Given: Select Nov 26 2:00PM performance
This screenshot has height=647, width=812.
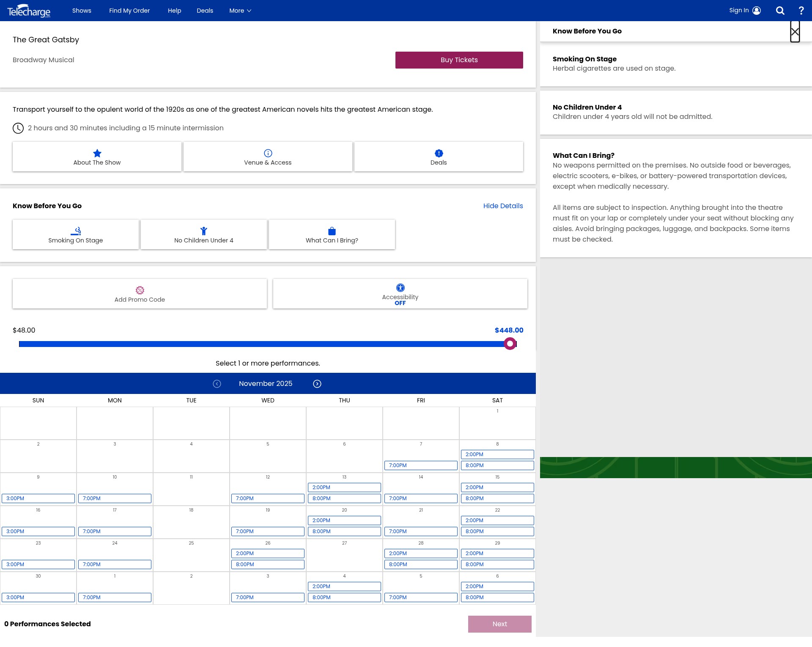Looking at the screenshot, I should 268,553.
